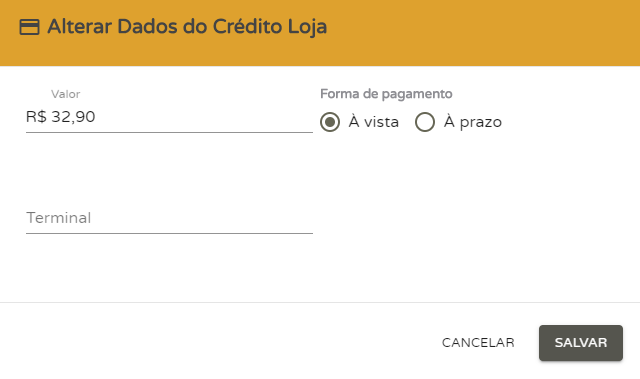Focus the Terminal input field

pyautogui.click(x=169, y=218)
